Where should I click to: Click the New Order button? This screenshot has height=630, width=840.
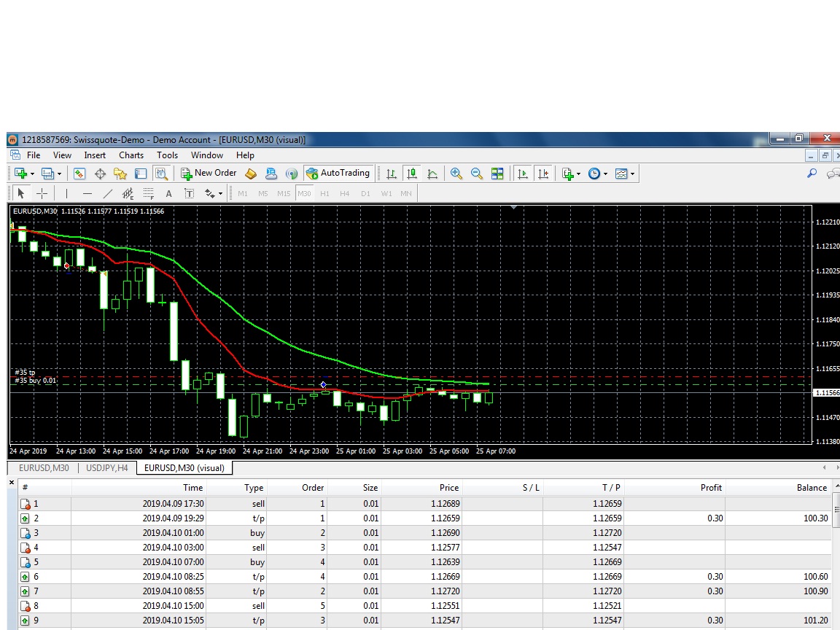click(x=209, y=174)
